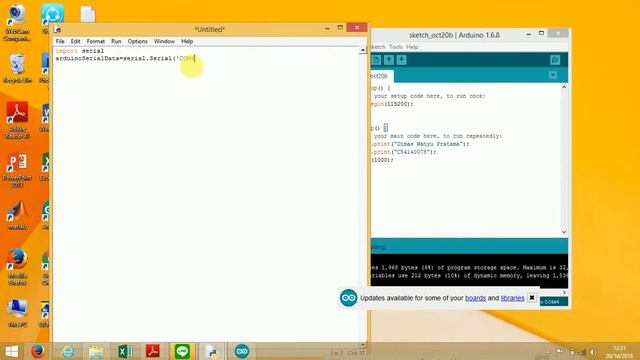Open LINE app from the taskbar
640x360 pixels.
point(182,351)
